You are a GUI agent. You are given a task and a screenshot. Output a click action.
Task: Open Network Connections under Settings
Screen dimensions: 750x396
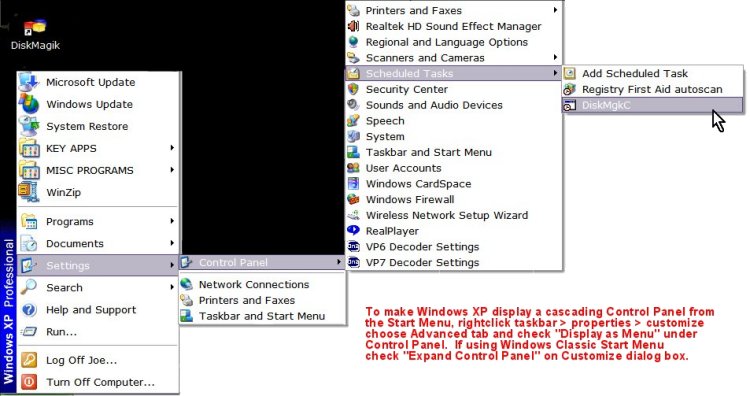pos(262,284)
